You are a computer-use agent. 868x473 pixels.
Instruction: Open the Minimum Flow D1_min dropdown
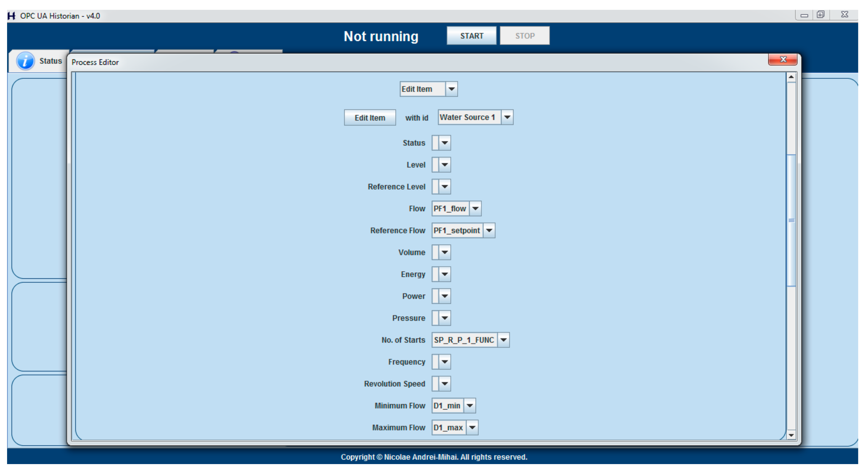pyautogui.click(x=469, y=406)
